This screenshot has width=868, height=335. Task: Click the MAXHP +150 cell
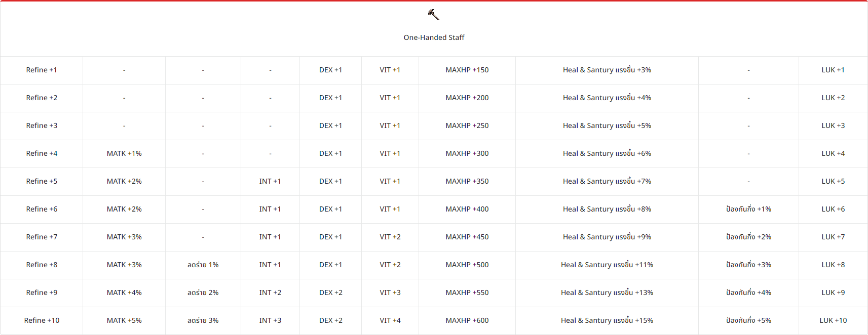point(467,70)
